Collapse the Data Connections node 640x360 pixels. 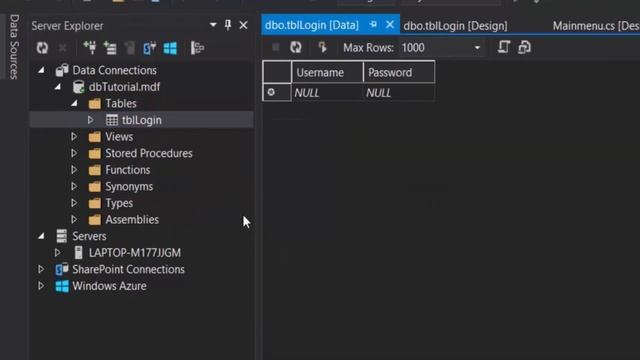[x=41, y=70]
